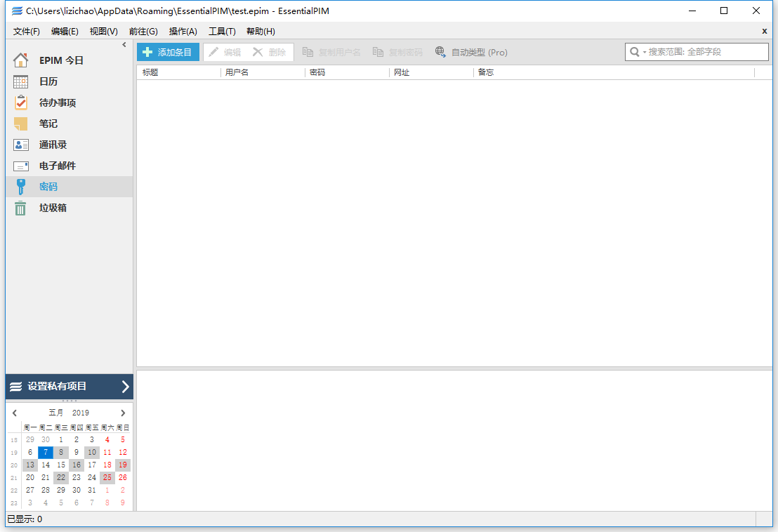Image resolution: width=778 pixels, height=532 pixels.
Task: Open the 日历 calendar module icon
Action: click(20, 81)
